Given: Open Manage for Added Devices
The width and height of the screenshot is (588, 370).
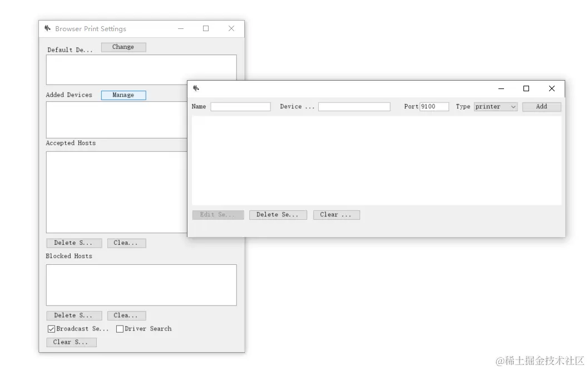Looking at the screenshot, I should pyautogui.click(x=123, y=95).
